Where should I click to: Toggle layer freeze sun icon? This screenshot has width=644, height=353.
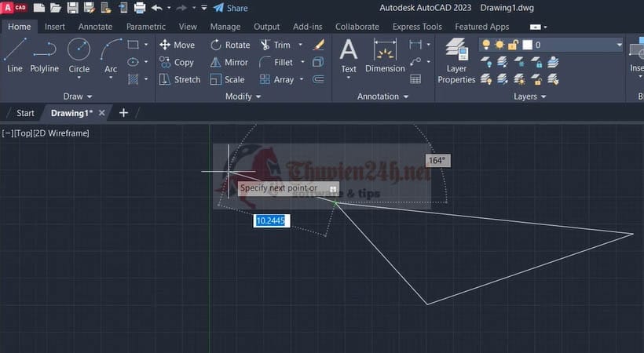[x=499, y=45]
